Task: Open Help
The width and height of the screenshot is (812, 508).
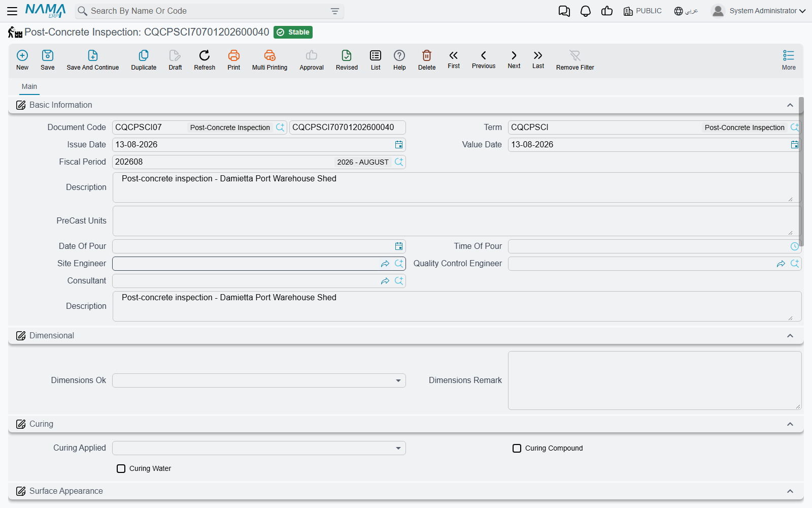Action: point(399,60)
